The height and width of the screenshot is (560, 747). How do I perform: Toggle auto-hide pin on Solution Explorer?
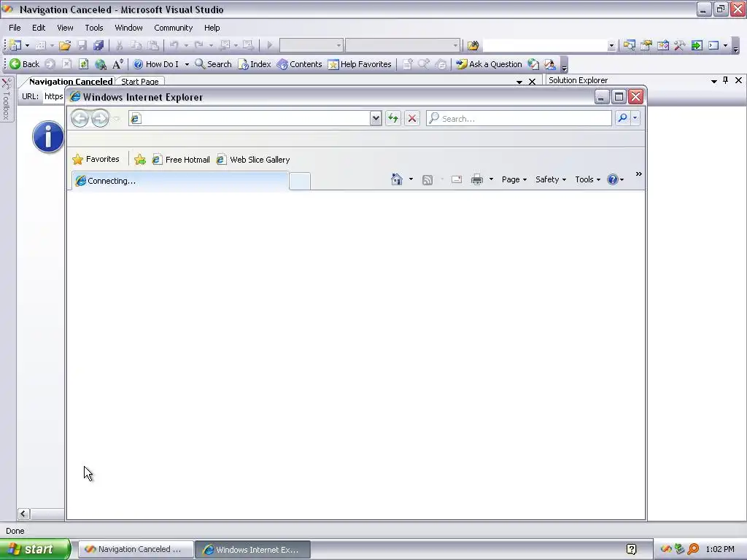coord(726,80)
